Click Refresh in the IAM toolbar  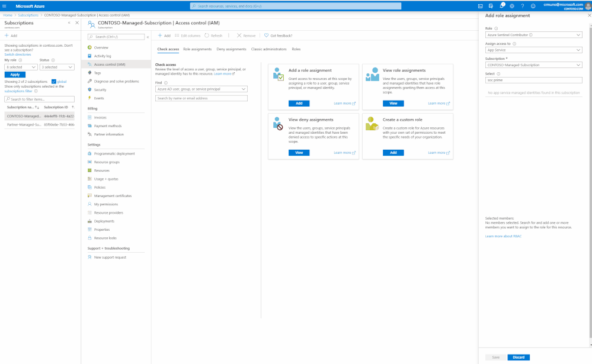click(x=213, y=36)
